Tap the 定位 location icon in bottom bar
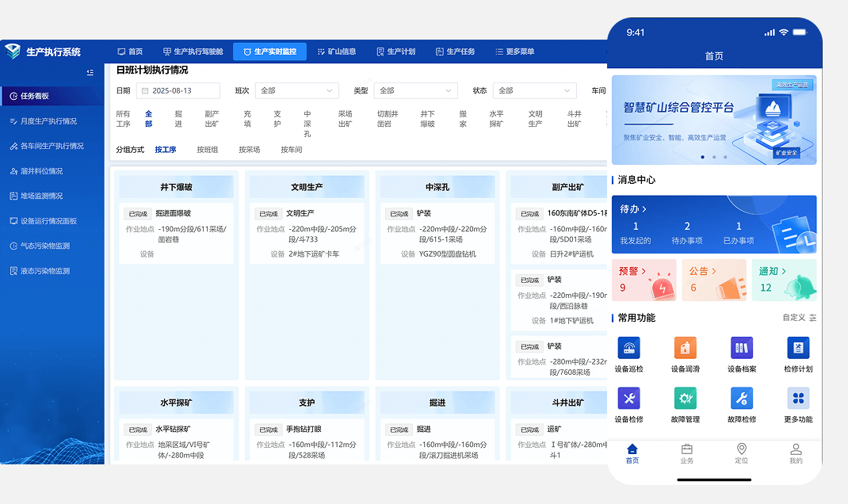Image resolution: width=848 pixels, height=504 pixels. pos(742,449)
